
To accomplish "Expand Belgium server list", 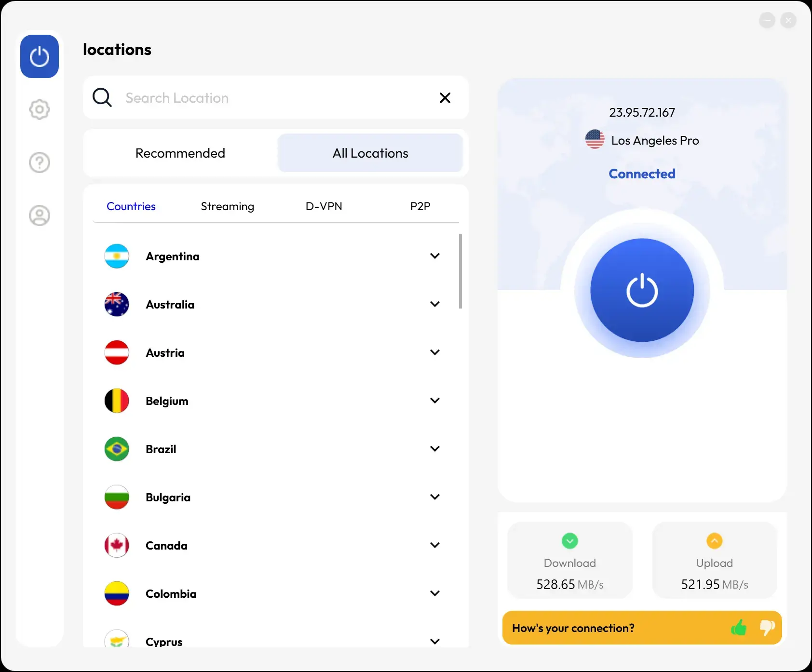I will pos(435,401).
